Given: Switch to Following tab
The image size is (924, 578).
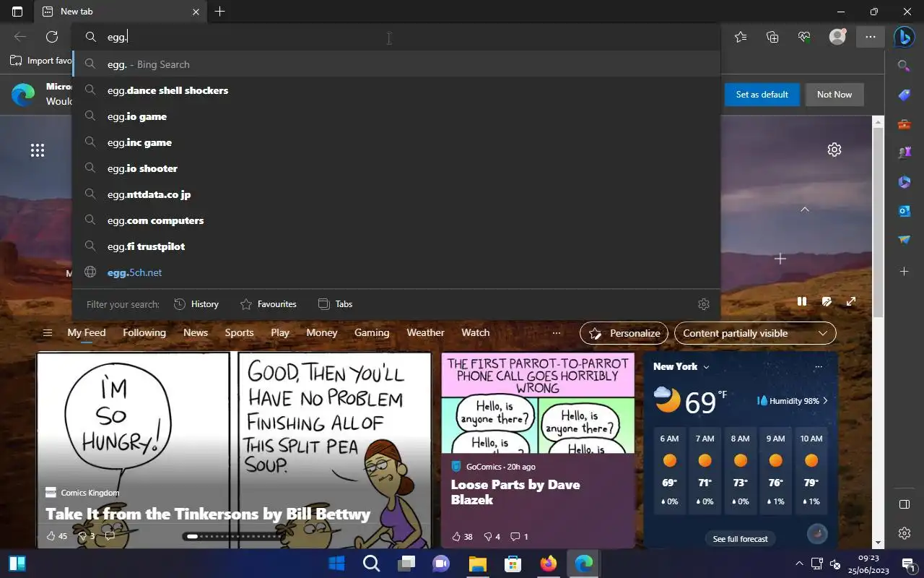Looking at the screenshot, I should click(144, 332).
